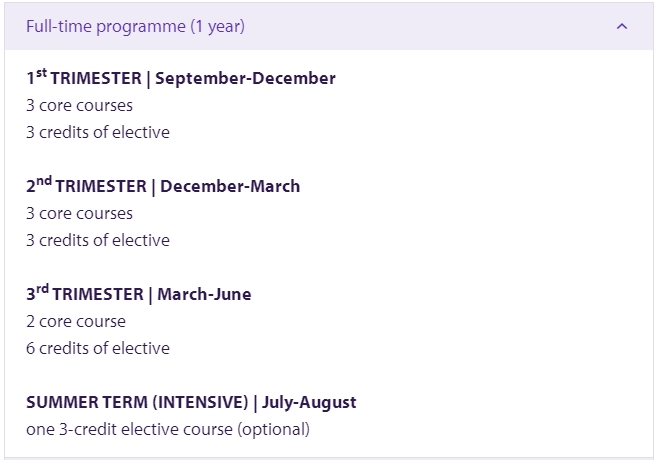Click the Full-time programme (1 year) title
This screenshot has height=460, width=659.
[135, 26]
